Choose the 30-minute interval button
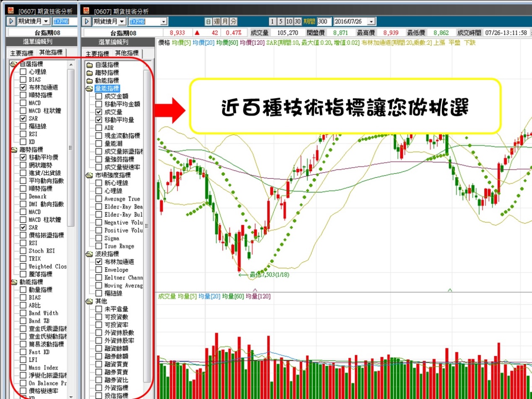Screen dimensions: 532x399 (297, 21)
